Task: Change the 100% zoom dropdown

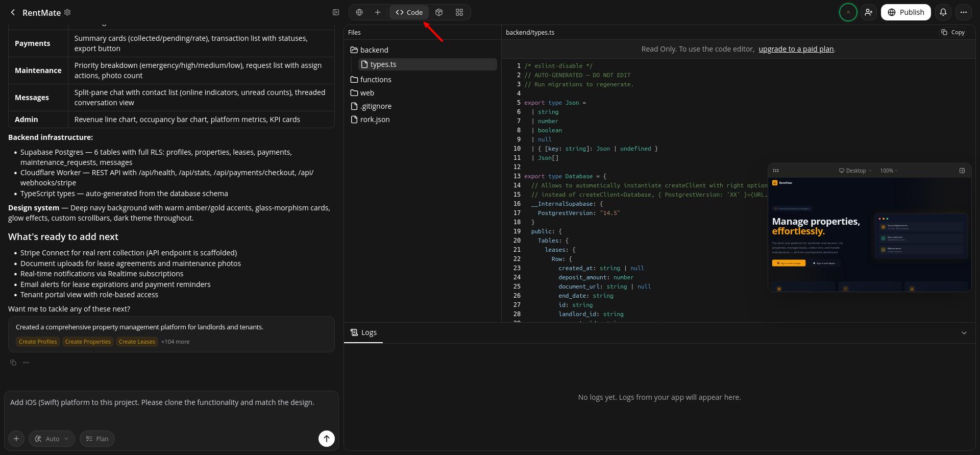Action: pyautogui.click(x=889, y=171)
